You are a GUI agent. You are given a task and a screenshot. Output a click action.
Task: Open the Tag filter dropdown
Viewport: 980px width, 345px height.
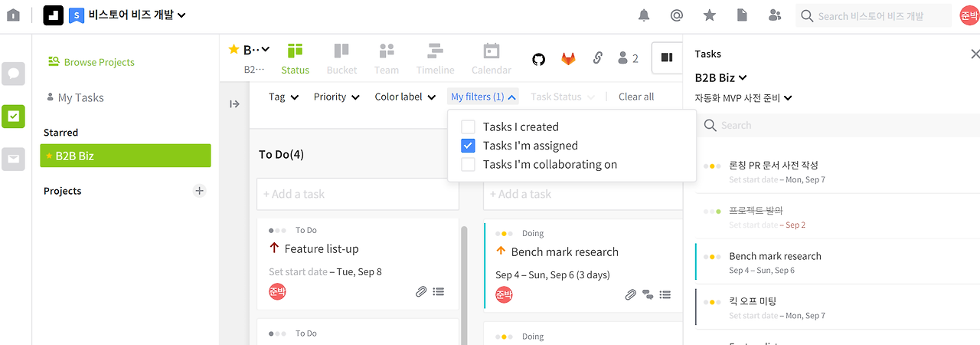tap(283, 97)
